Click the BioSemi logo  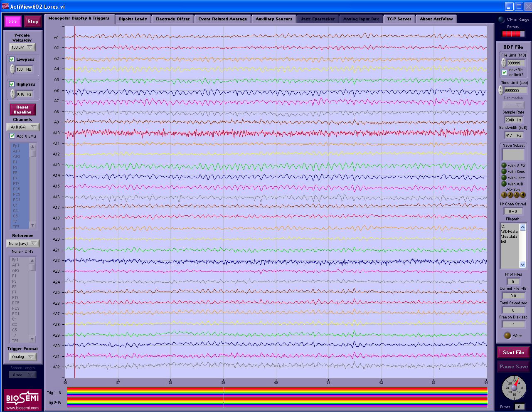[x=23, y=400]
